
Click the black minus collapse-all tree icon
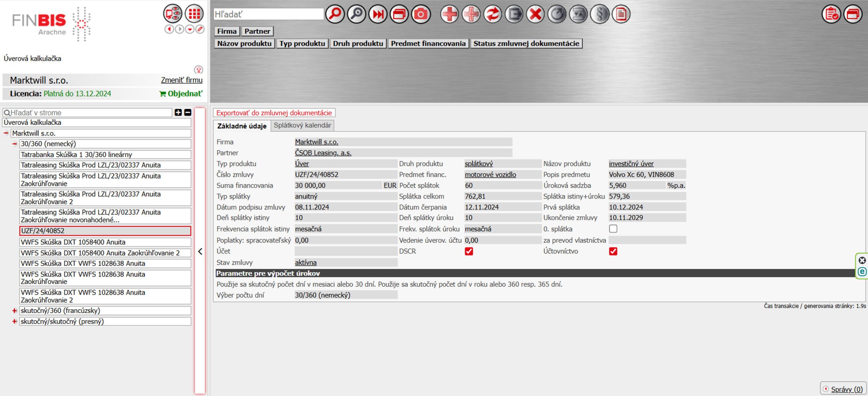click(188, 112)
